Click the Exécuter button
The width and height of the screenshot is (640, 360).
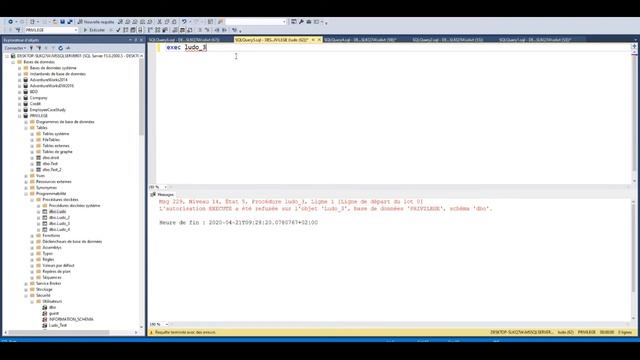pyautogui.click(x=94, y=30)
